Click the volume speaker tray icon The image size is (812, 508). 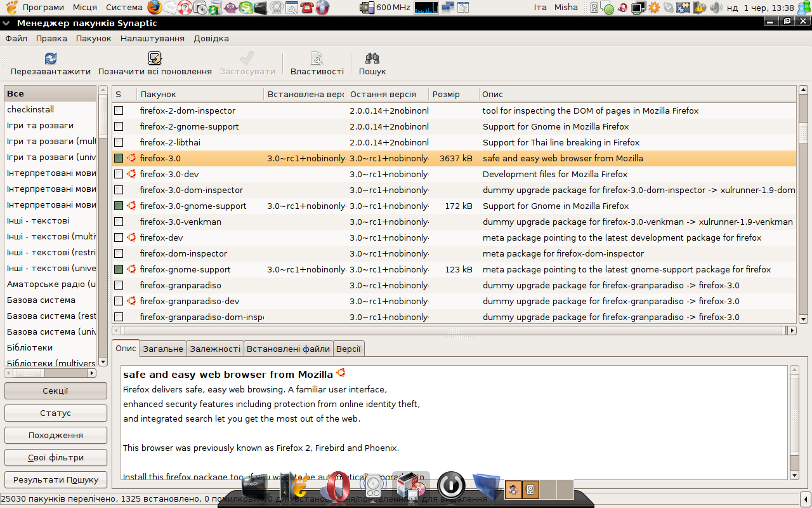pos(716,8)
